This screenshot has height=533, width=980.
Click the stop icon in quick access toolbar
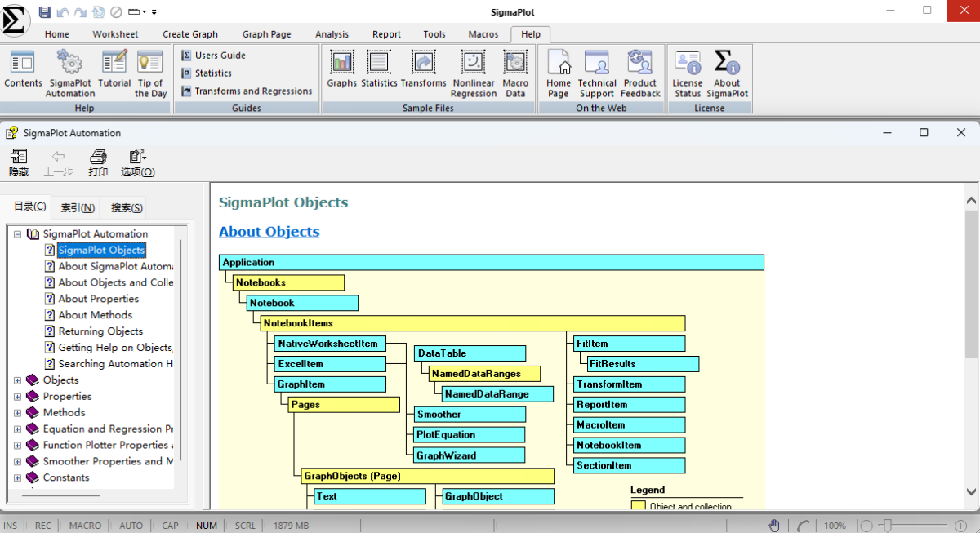coord(116,11)
